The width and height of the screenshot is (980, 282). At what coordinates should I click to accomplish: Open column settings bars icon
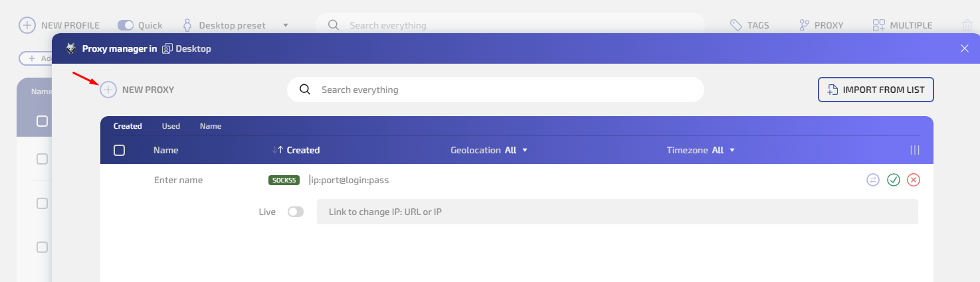coord(915,150)
